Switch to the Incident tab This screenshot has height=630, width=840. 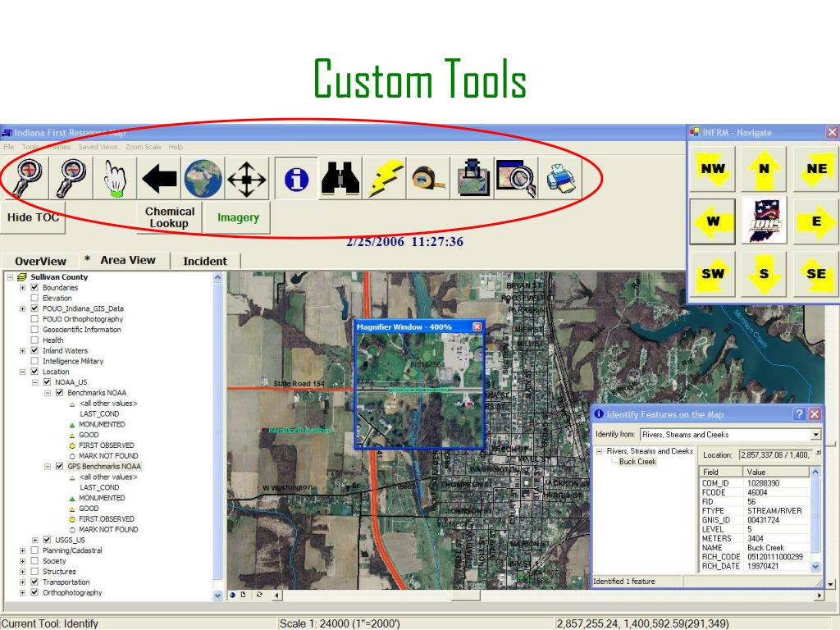[x=205, y=261]
